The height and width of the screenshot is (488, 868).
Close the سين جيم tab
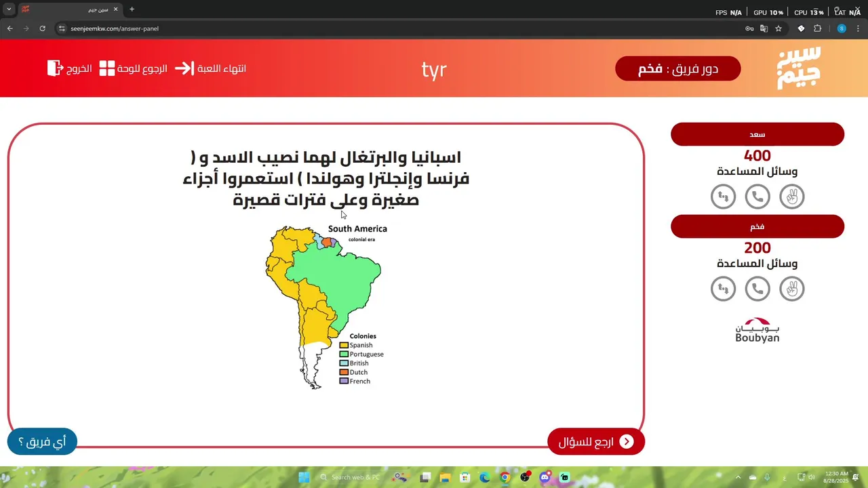click(115, 9)
